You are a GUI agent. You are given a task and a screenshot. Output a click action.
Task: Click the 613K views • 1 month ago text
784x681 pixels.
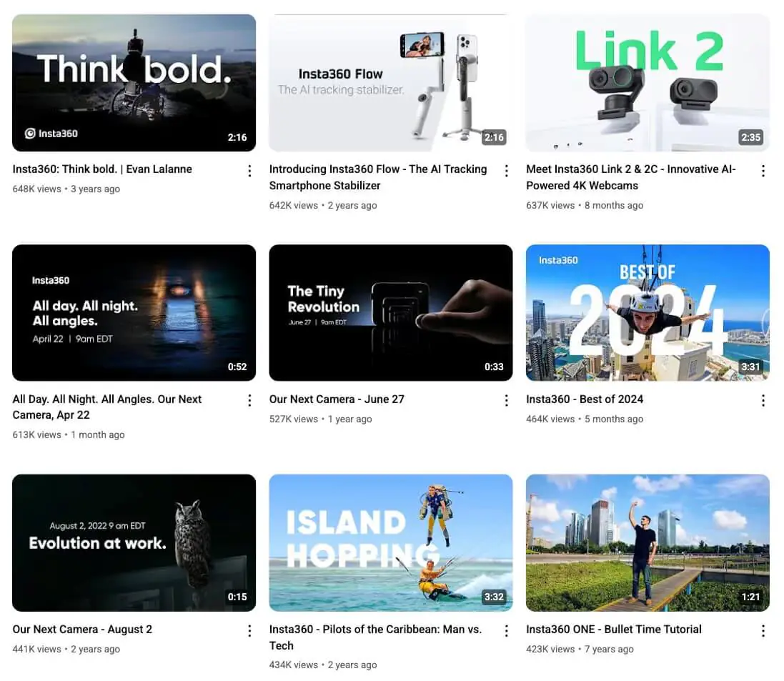tap(69, 435)
